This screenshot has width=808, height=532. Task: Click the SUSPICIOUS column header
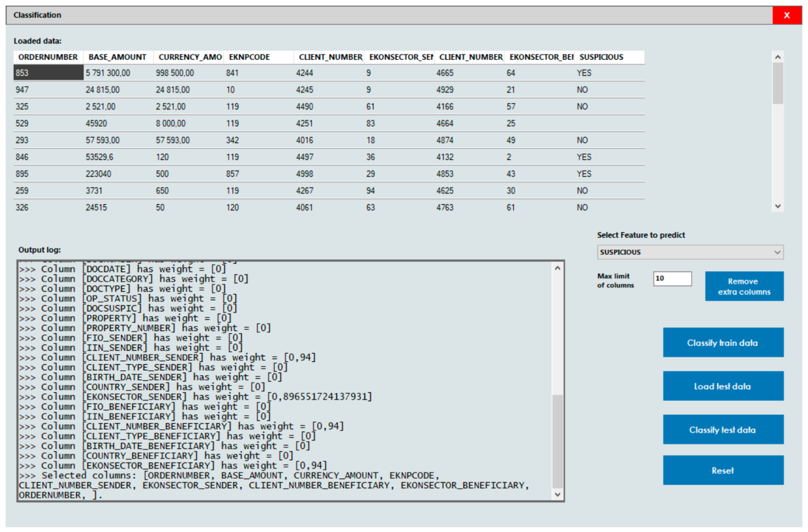(x=601, y=57)
